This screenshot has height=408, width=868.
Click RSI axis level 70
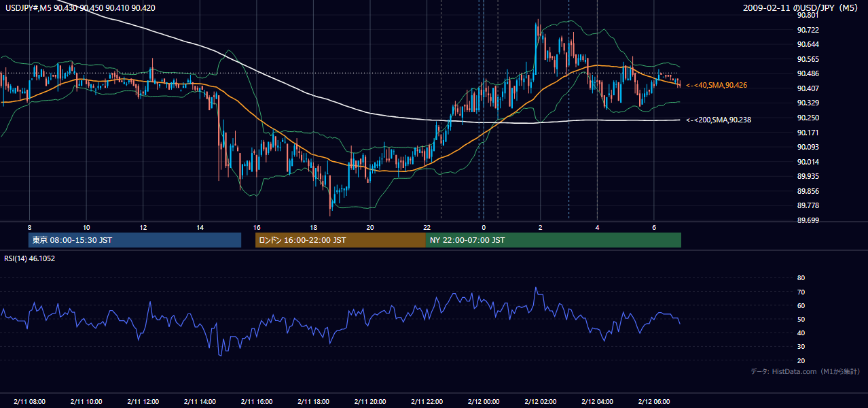(801, 292)
